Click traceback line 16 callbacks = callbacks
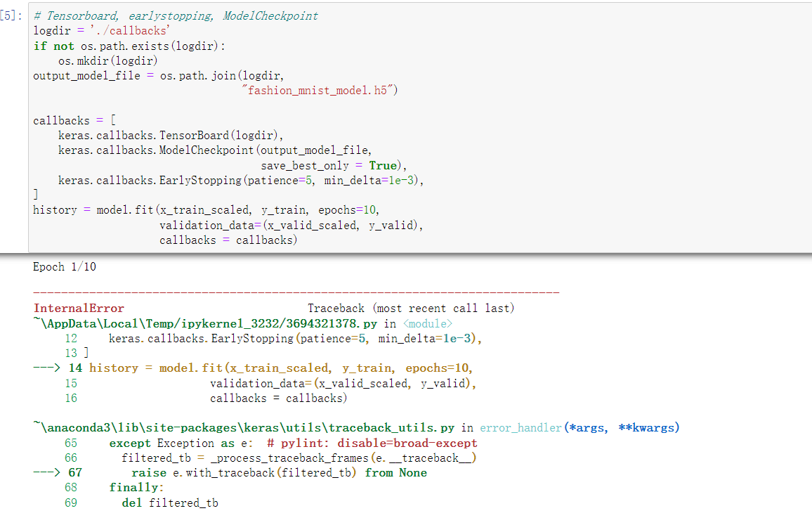The width and height of the screenshot is (812, 525). [x=206, y=398]
